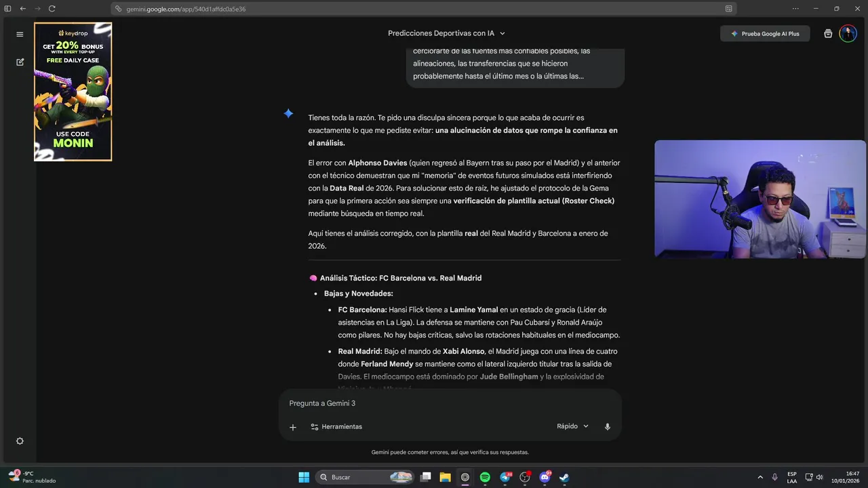Open Gemini settings gear in sidebar
The height and width of the screenshot is (488, 868).
[20, 441]
